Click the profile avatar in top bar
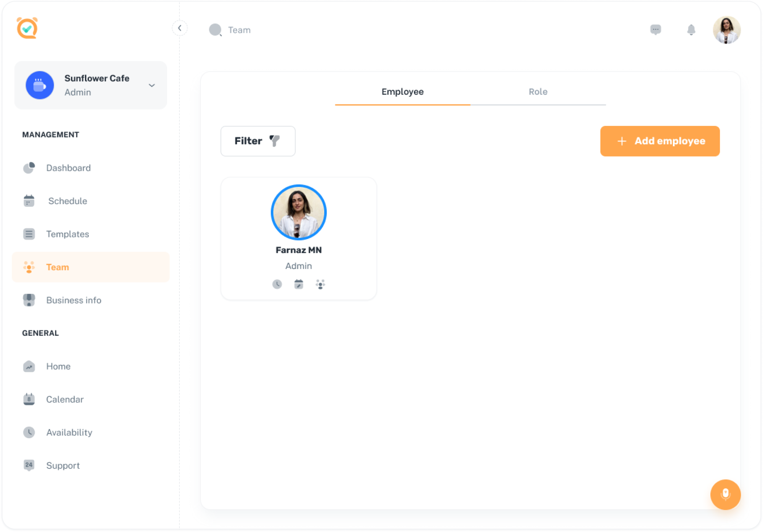Image resolution: width=763 pixels, height=532 pixels. tap(726, 30)
